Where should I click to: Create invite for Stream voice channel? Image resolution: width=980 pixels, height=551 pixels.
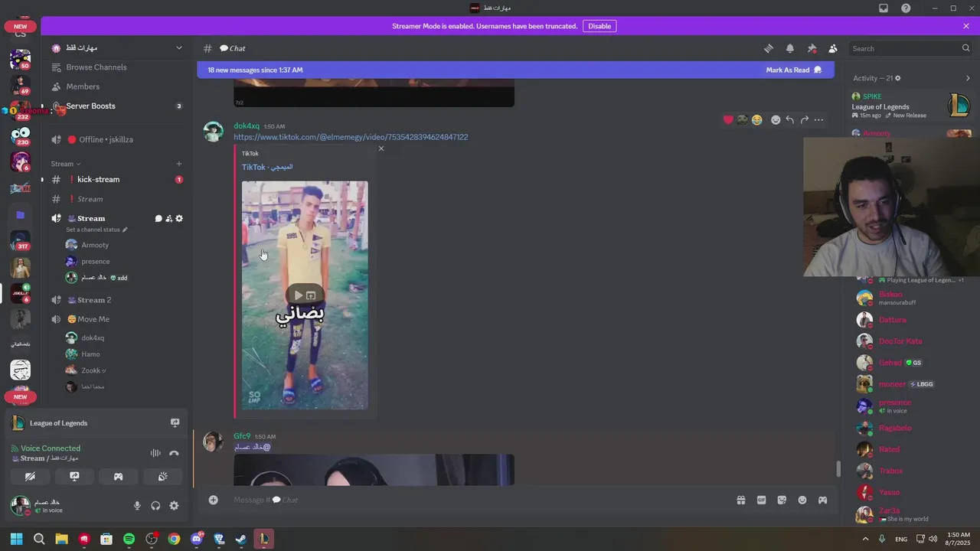tap(169, 219)
